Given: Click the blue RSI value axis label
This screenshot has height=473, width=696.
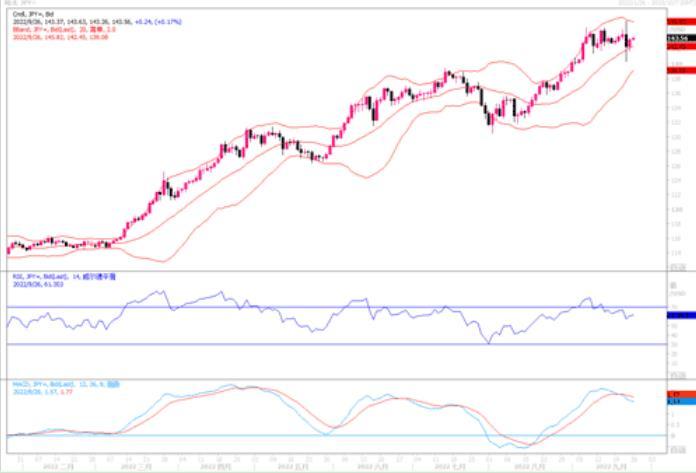Looking at the screenshot, I should pyautogui.click(x=681, y=315).
